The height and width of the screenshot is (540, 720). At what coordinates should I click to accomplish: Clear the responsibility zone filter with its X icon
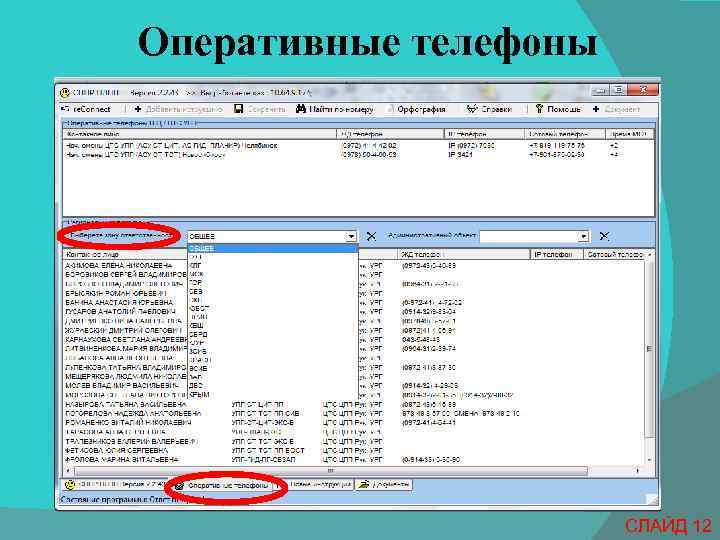point(371,236)
